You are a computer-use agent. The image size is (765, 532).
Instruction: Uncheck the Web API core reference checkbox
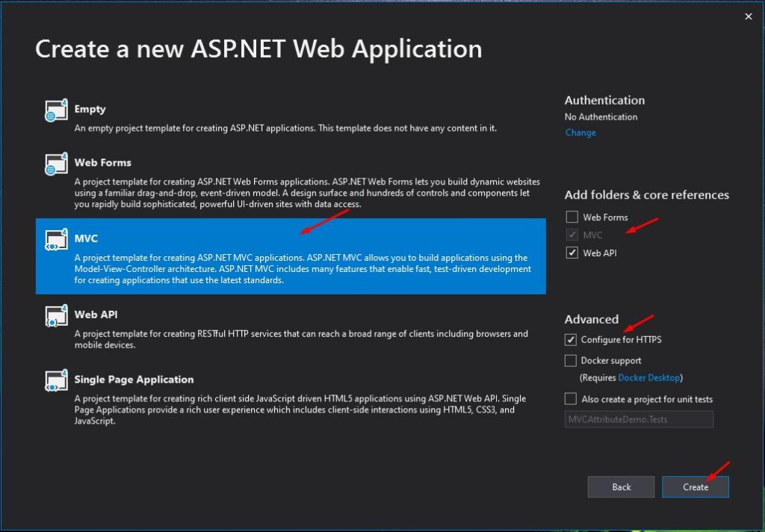click(x=572, y=253)
